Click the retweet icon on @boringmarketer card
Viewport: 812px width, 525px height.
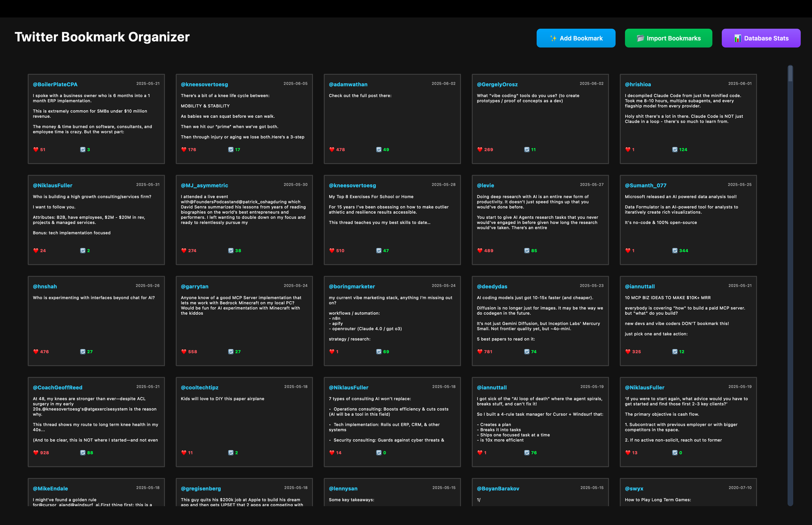[x=379, y=352]
